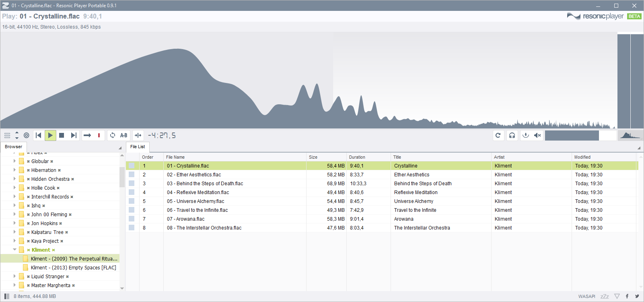This screenshot has width=644, height=302.
Task: Expand the Hibernation folder
Action: (14, 170)
